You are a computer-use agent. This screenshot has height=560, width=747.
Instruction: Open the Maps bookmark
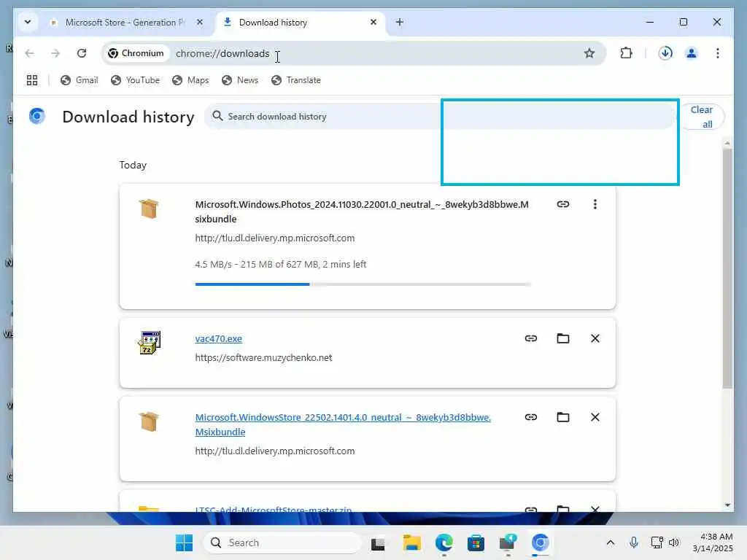click(191, 80)
